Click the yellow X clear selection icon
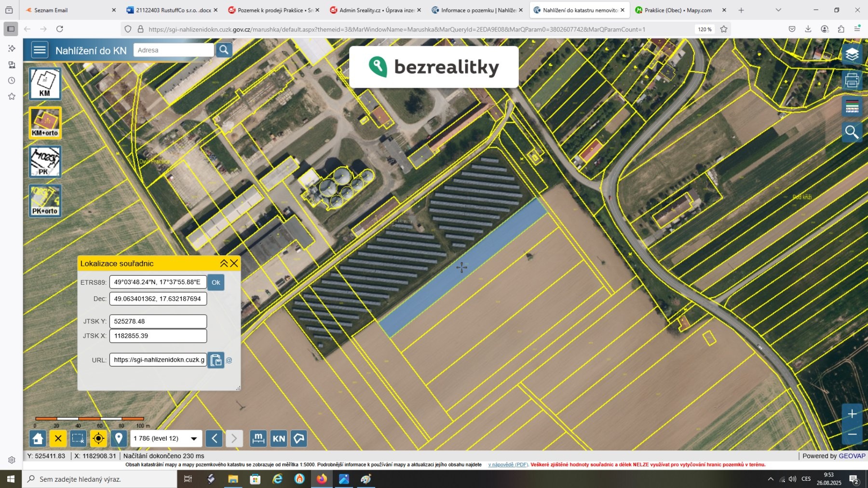Screen dimensions: 868x488 58,438
